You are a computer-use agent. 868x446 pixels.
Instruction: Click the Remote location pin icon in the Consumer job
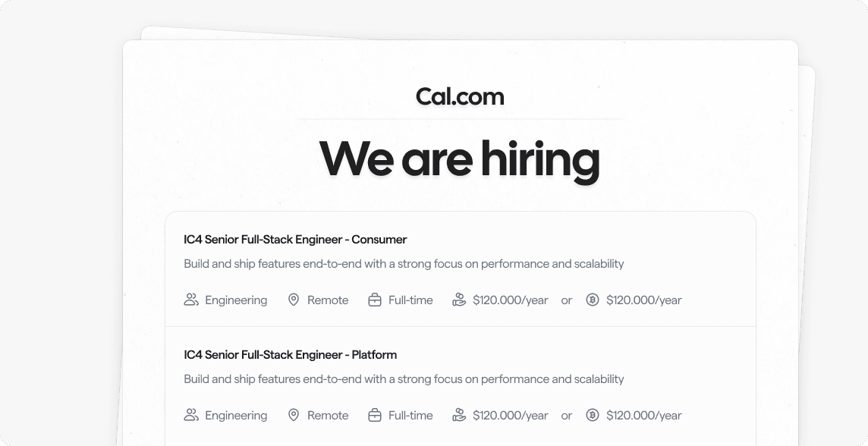(294, 300)
